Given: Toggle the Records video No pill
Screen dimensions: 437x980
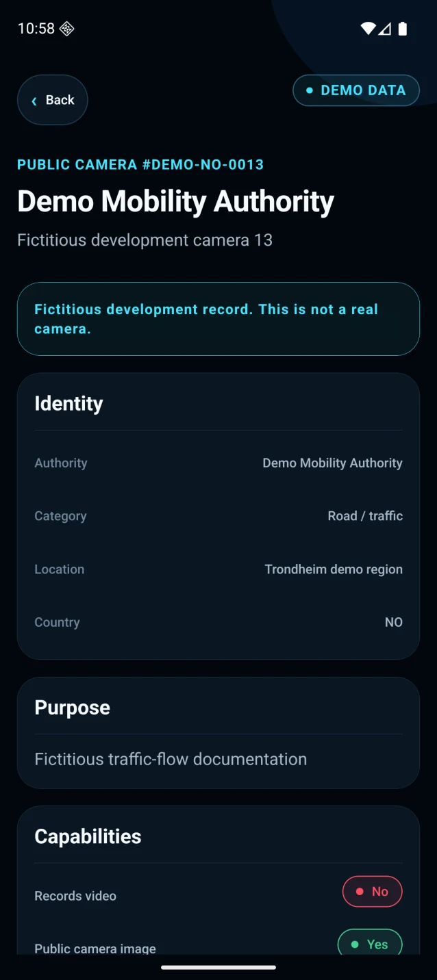Looking at the screenshot, I should point(372,892).
